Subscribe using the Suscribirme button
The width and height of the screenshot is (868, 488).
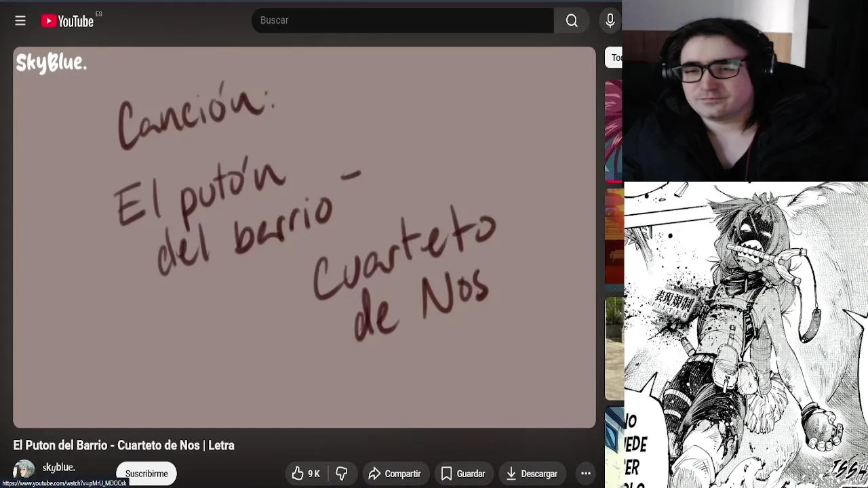146,474
